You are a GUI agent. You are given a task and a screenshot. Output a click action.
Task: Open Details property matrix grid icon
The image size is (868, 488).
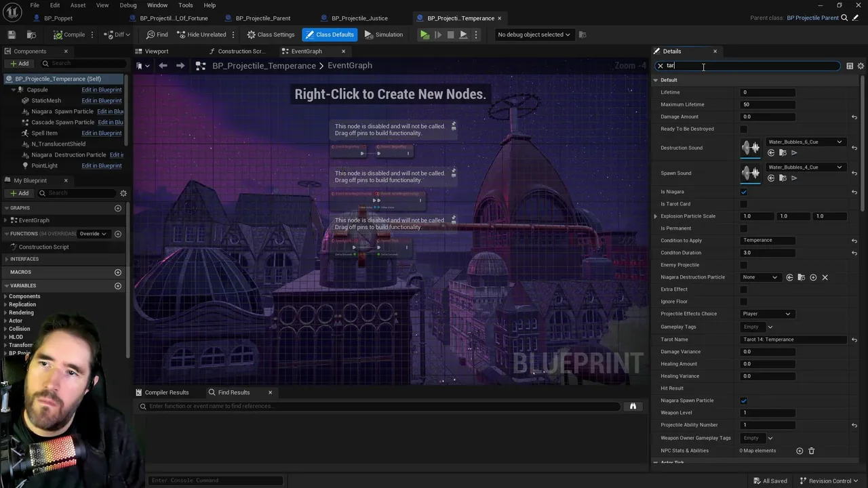point(850,66)
